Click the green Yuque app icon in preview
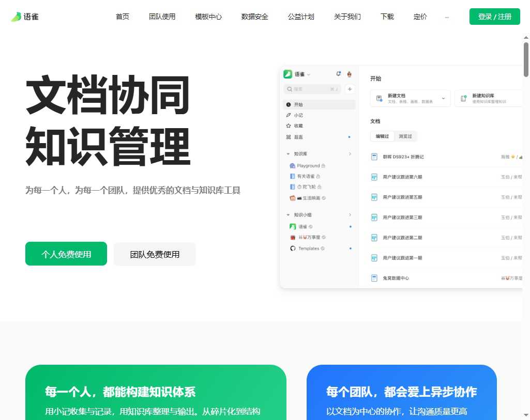Viewport: 530px width, 420px height. pos(287,74)
